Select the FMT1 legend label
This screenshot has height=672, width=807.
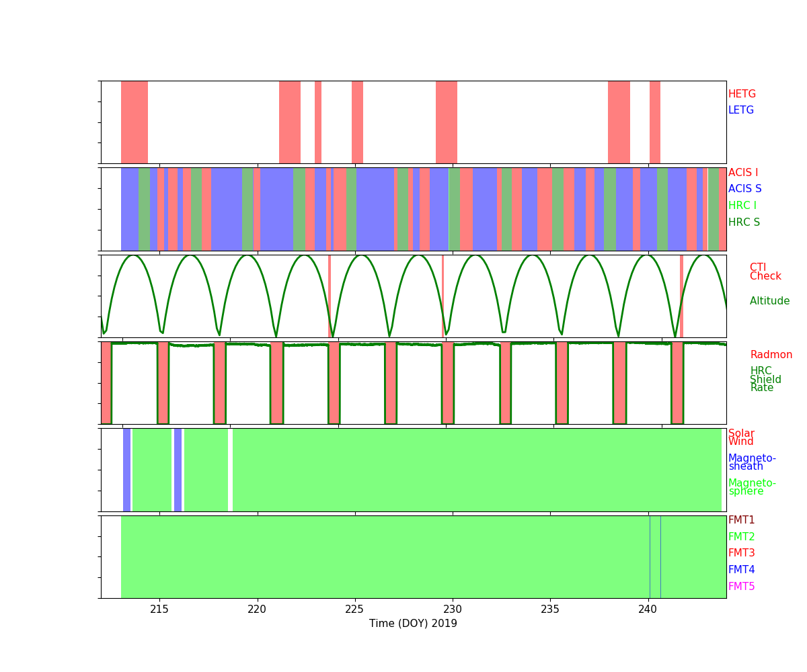(741, 520)
